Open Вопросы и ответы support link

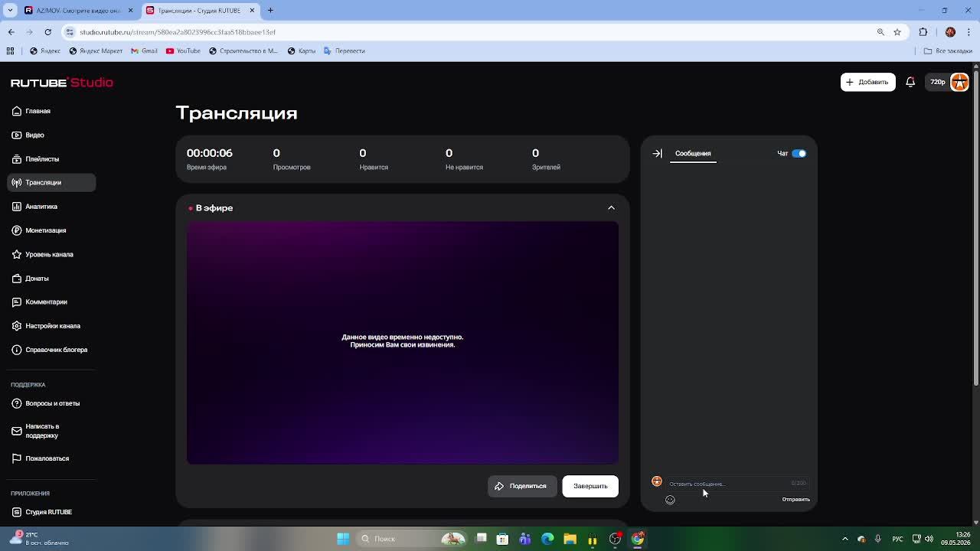pos(46,403)
